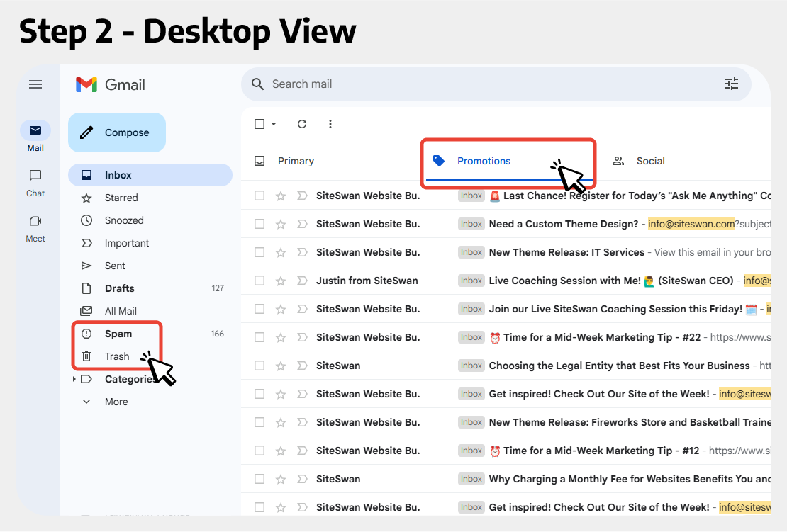Star the 'New Theme Release: Fireworks Store' email
The height and width of the screenshot is (532, 787).
click(281, 423)
